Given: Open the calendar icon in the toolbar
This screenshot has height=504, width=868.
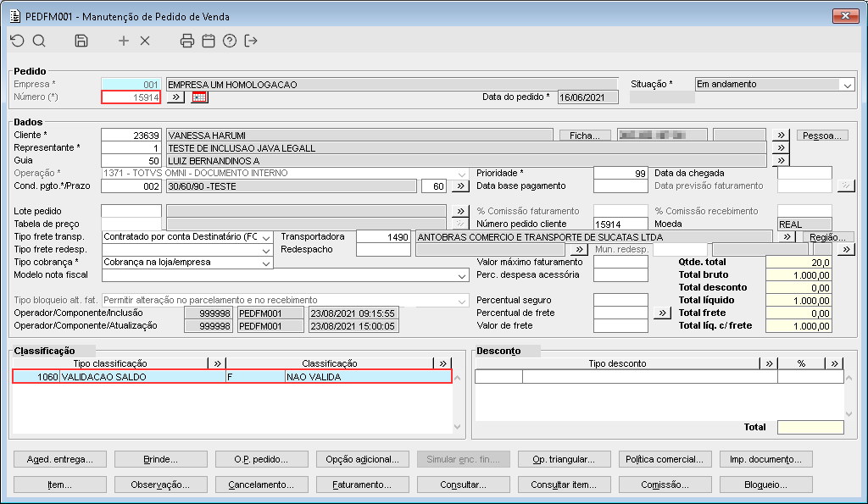Looking at the screenshot, I should [209, 41].
